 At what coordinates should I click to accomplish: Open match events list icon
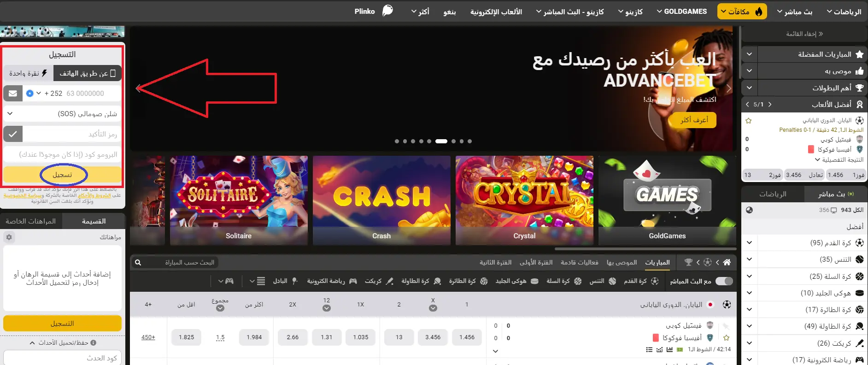click(x=649, y=350)
